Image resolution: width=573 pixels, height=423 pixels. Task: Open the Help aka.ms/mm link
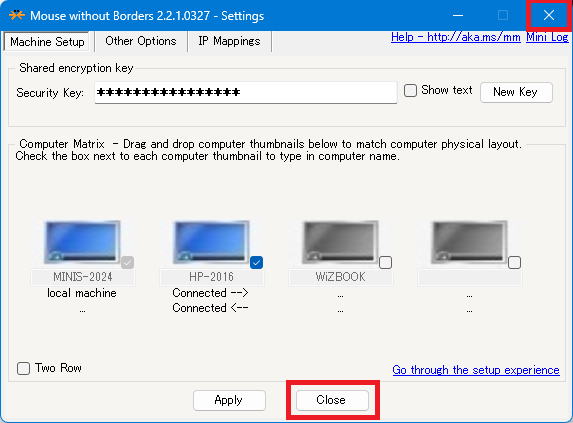[456, 37]
